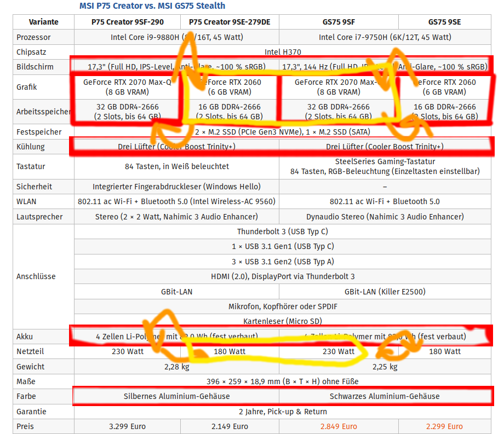Select the 'HDMI (2.0), DisplayPort via Thunderbolt 3' cell
This screenshot has height=434, width=504.
(283, 276)
